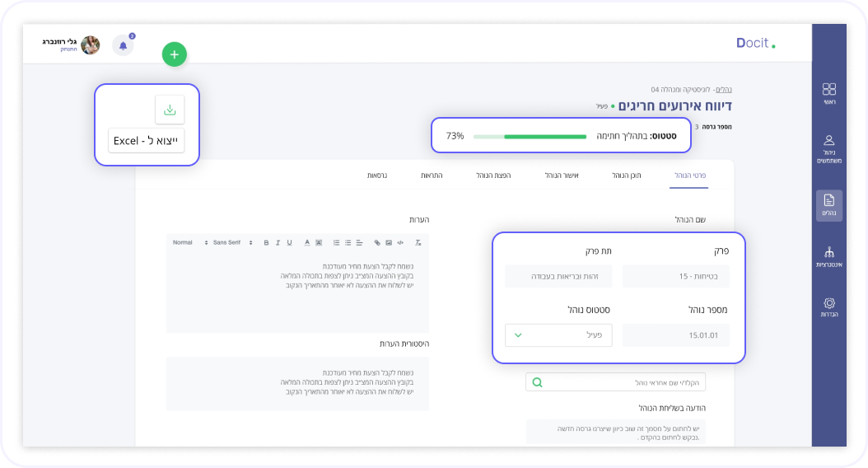Open אינטגרציות in sidebar
The image size is (868, 468).
pyautogui.click(x=828, y=256)
